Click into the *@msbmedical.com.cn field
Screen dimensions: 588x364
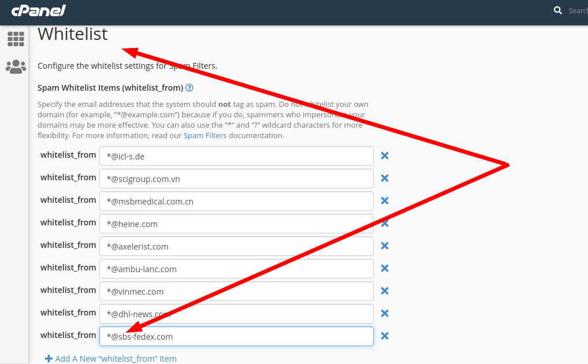(236, 201)
